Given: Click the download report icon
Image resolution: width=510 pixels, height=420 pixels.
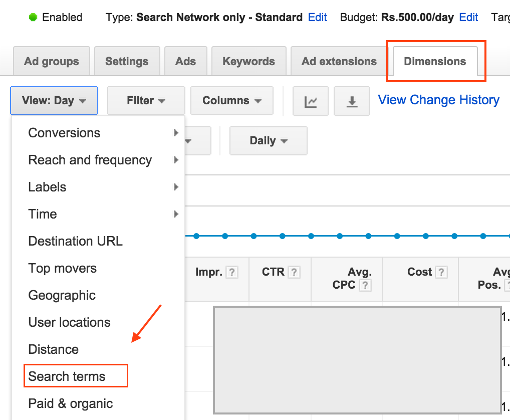Looking at the screenshot, I should pos(351,100).
